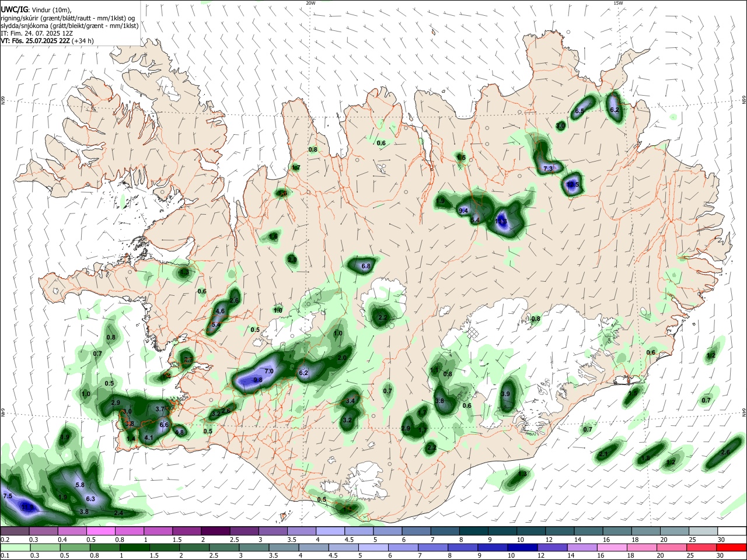The height and width of the screenshot is (560, 747).
Task: Select the 2.7 precipitation value
Action: coord(188,360)
